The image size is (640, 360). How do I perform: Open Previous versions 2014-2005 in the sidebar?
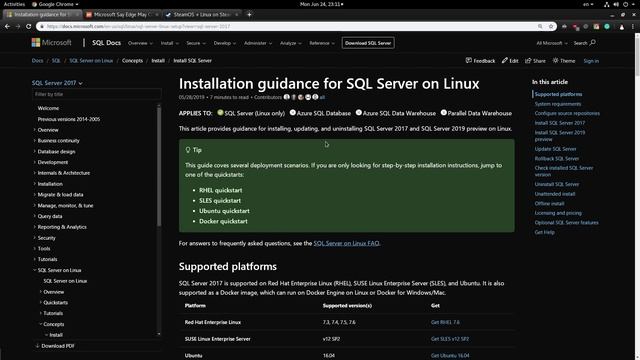[69, 119]
